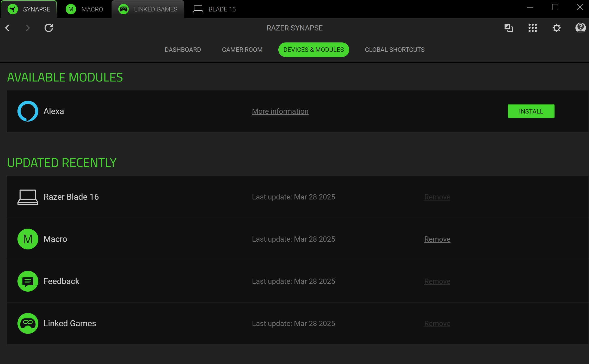Select the Razer Blade 16 name text

pyautogui.click(x=71, y=197)
